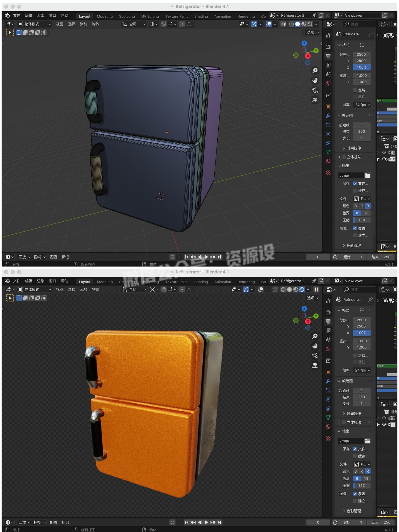Enable the 区域 render region checkbox, blue-fridge window
399x532 pixels.
click(355, 90)
